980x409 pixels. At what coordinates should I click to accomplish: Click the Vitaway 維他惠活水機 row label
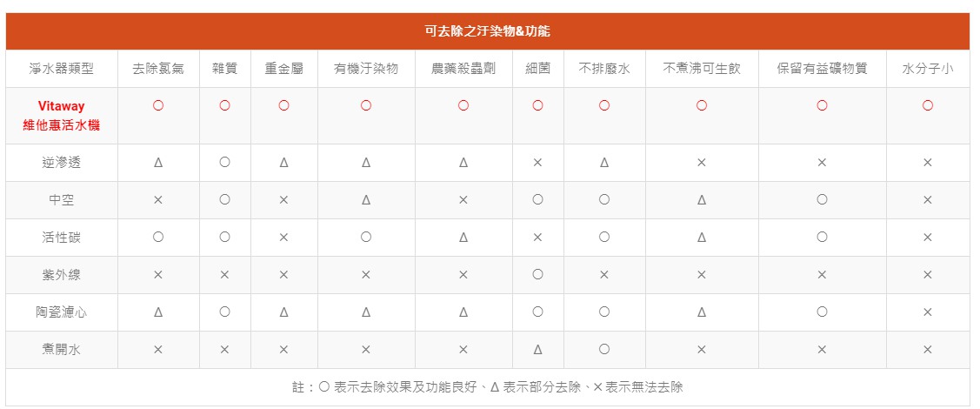click(x=62, y=116)
